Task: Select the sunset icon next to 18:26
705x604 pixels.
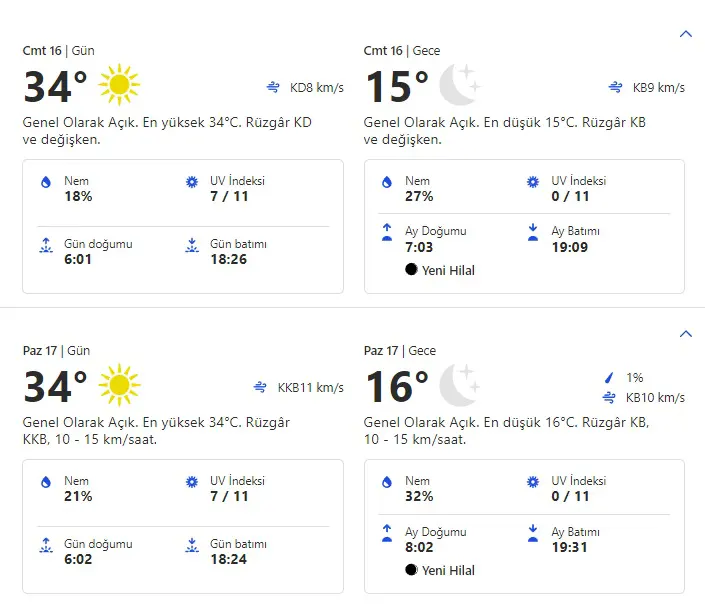Action: pos(192,245)
